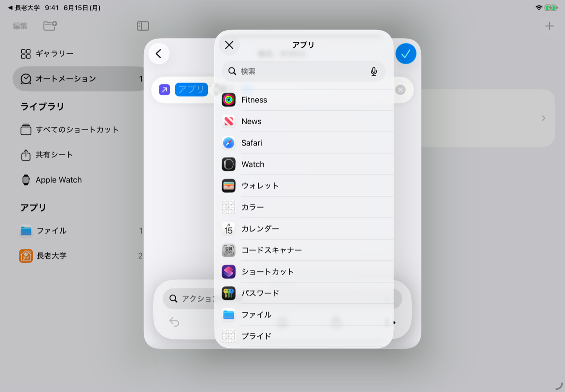565x392 pixels.
Task: Open 長老大学 app in sidebar
Action: coord(79,256)
